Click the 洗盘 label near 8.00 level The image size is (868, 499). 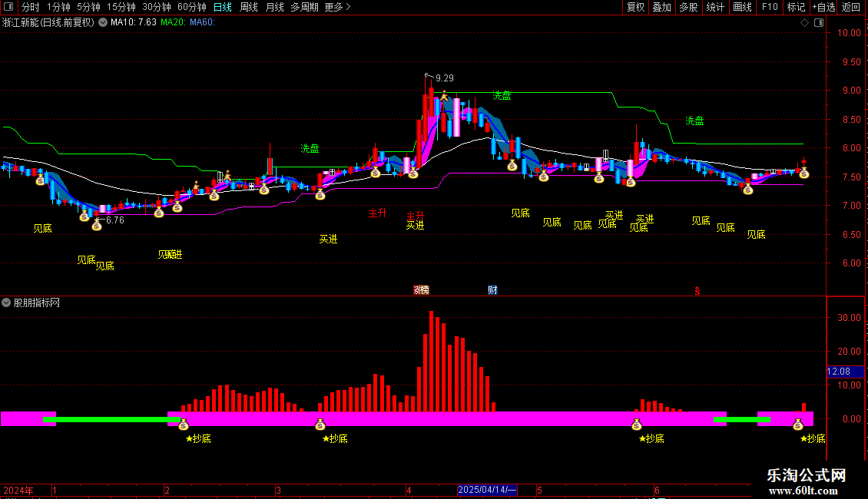pos(310,148)
